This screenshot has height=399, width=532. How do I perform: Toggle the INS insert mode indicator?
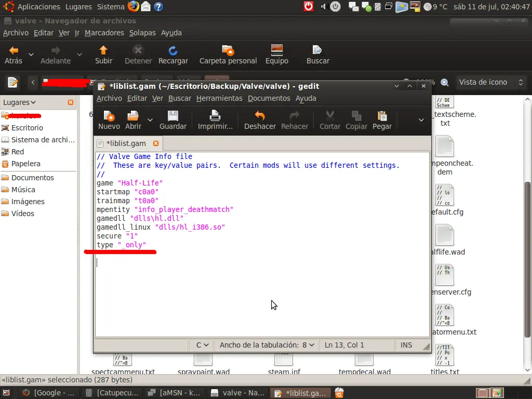406,345
